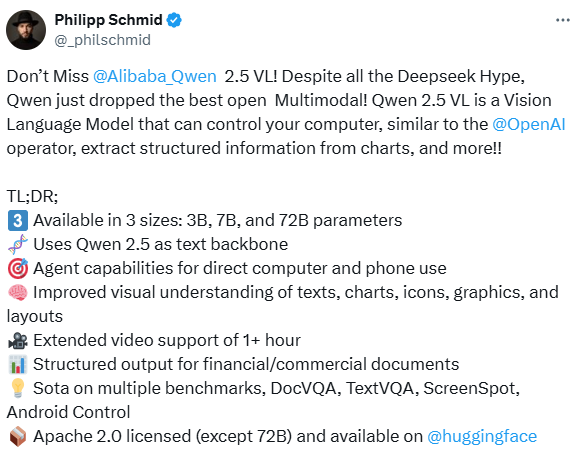Screen dimensions: 583x457
Task: Click the TL;DR; text line
Action: point(32,196)
